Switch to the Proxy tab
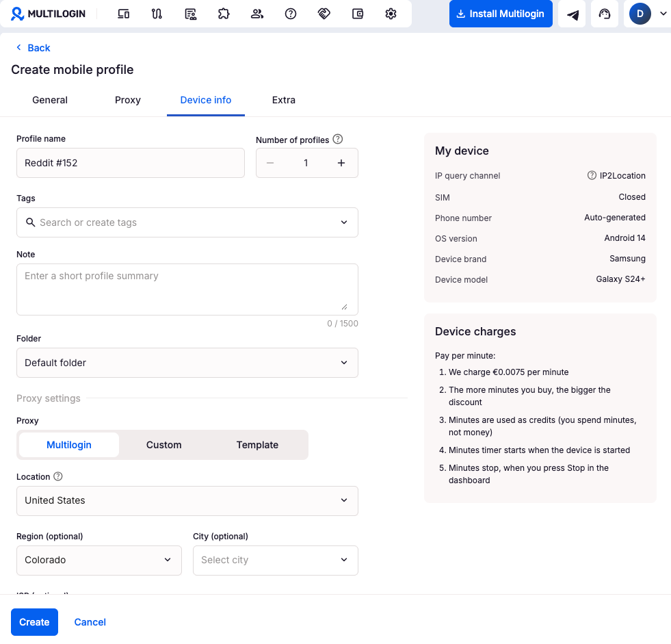The width and height of the screenshot is (671, 644). pos(128,100)
